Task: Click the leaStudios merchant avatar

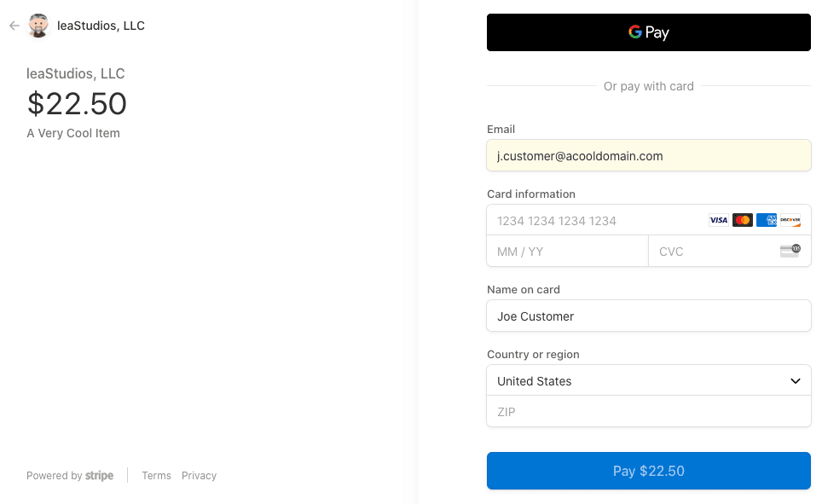Action: (38, 26)
